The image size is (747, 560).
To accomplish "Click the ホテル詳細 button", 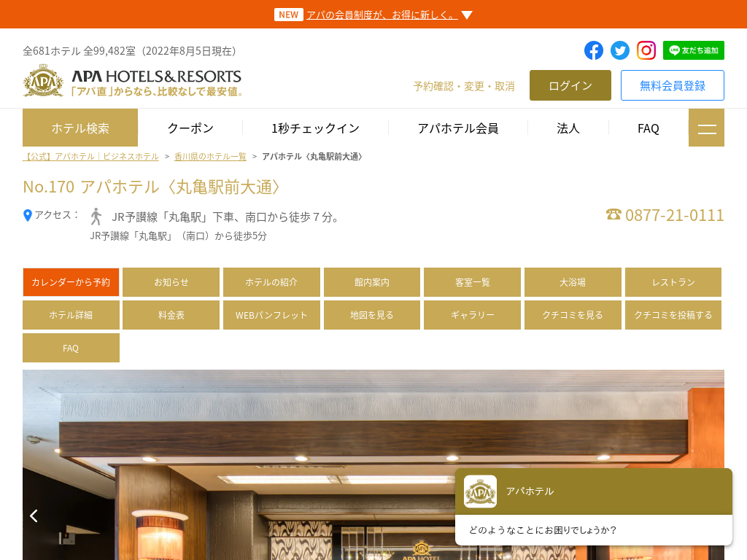I will [71, 315].
